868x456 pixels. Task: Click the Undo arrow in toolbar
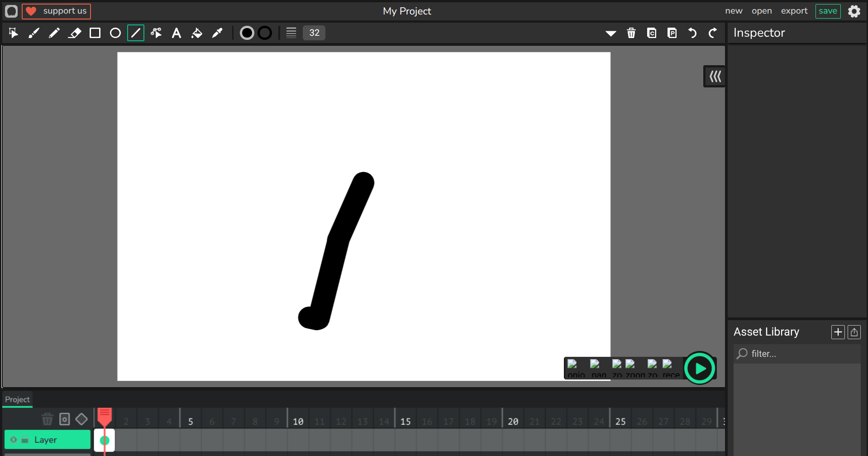[x=692, y=33]
